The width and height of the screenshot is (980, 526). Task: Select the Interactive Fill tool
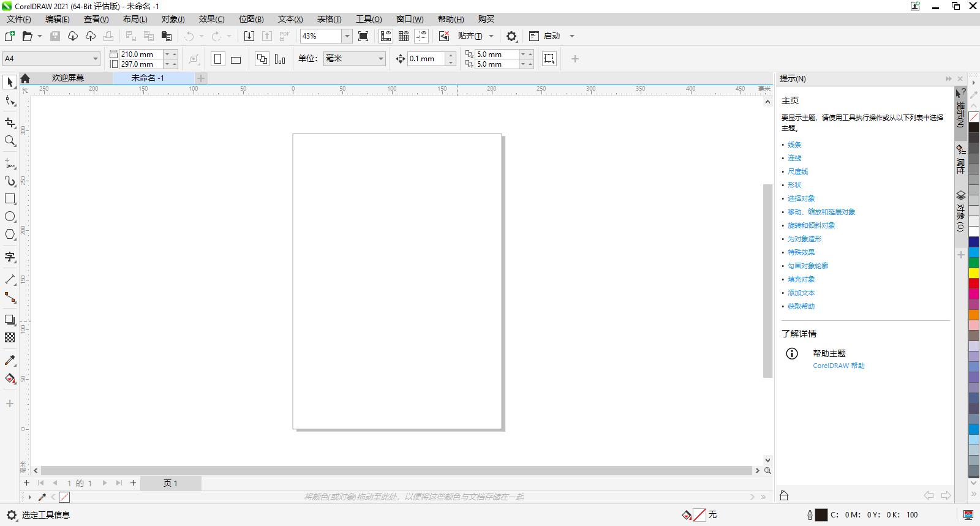click(x=10, y=378)
